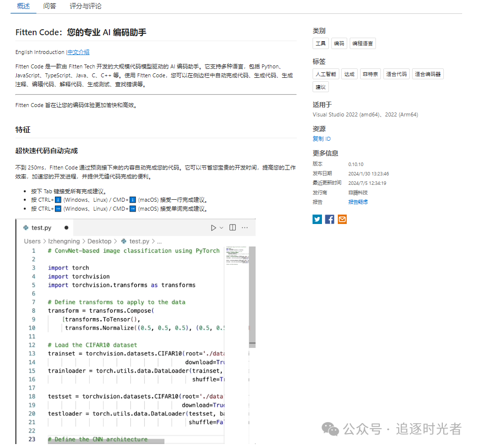Click the update time 2024/7/5 12:34:19
The width and height of the screenshot is (477, 448).
[x=367, y=183]
